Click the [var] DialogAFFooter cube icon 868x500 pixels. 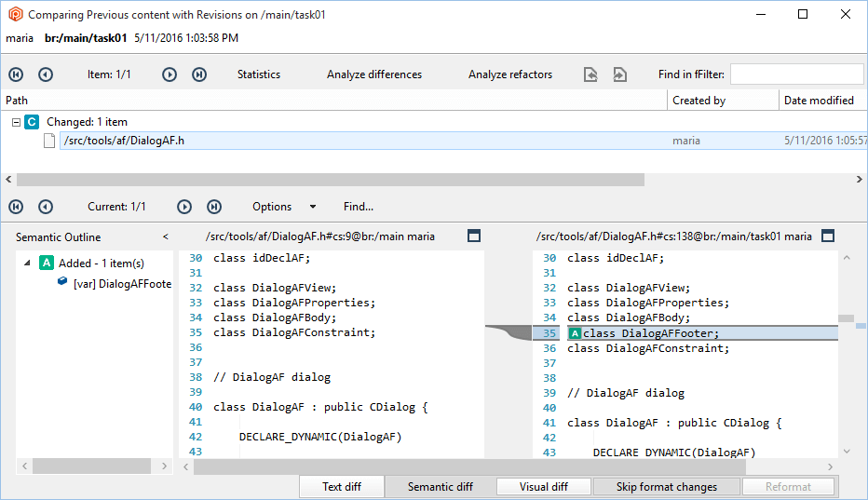click(62, 281)
